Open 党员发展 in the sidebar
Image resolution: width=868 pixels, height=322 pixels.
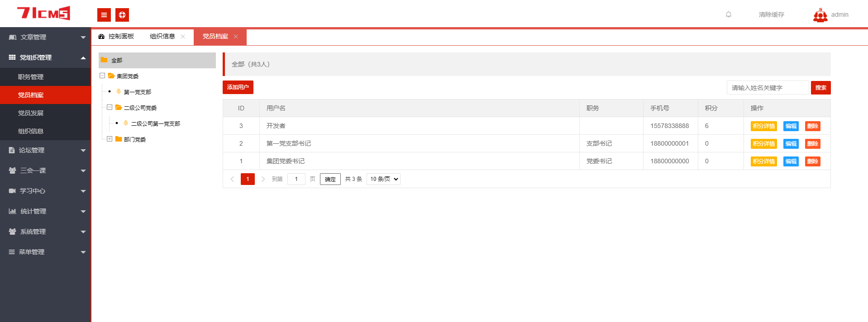point(31,113)
